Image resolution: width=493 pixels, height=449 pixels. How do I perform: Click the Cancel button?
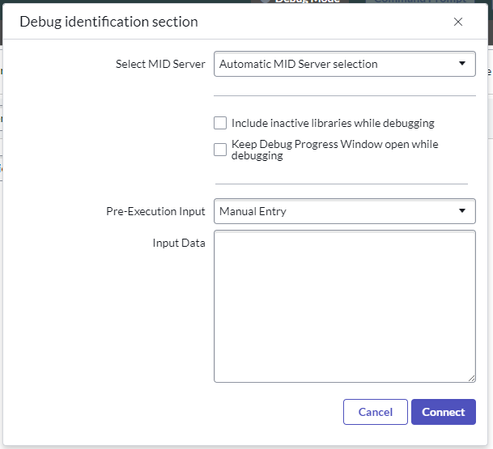coord(375,412)
